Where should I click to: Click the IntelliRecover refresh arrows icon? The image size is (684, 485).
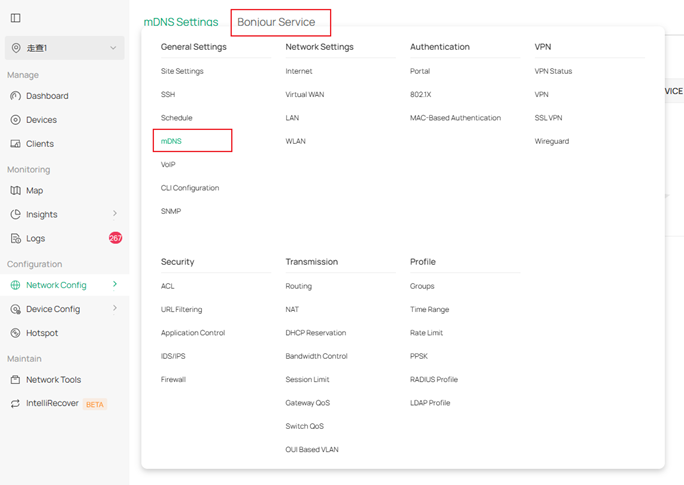pyautogui.click(x=15, y=403)
